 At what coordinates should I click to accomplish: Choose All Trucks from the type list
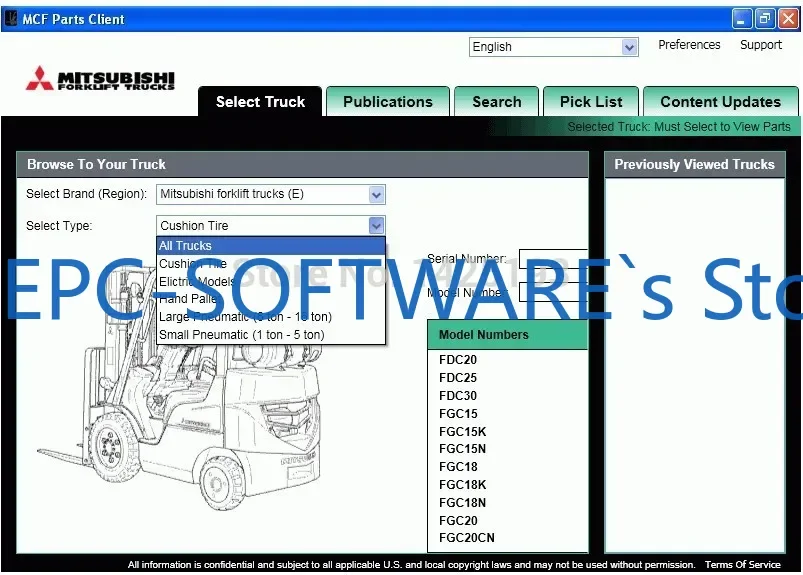pyautogui.click(x=271, y=246)
